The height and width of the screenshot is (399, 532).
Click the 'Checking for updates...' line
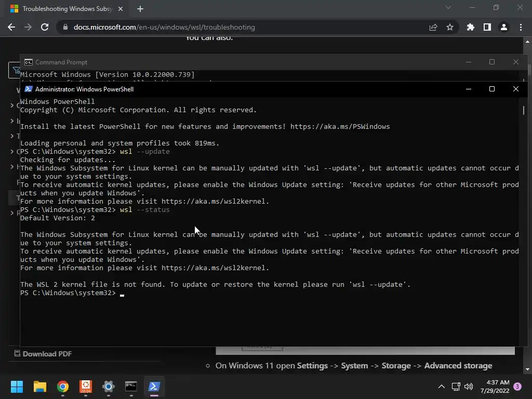(68, 160)
